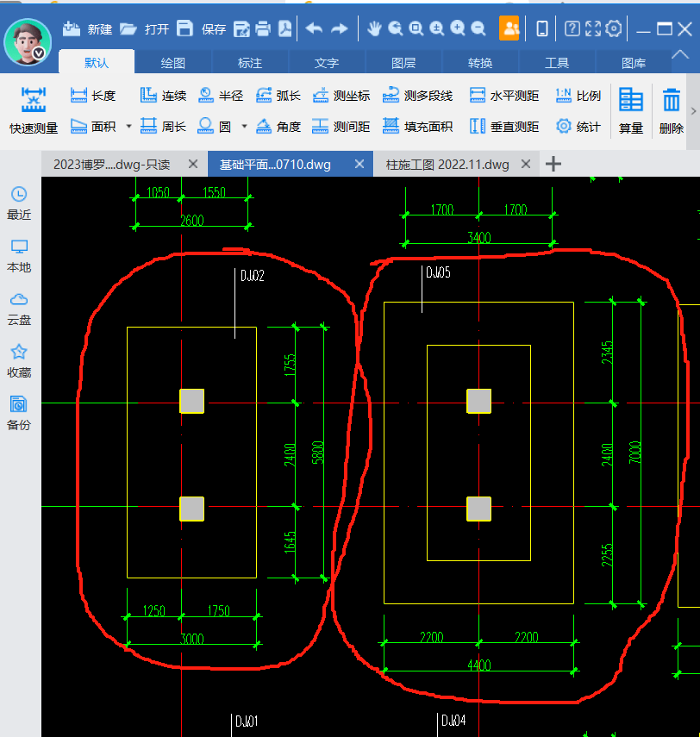Viewport: 700px width, 737px height.
Task: Expand the 圆 dropdown arrow
Action: click(x=245, y=127)
